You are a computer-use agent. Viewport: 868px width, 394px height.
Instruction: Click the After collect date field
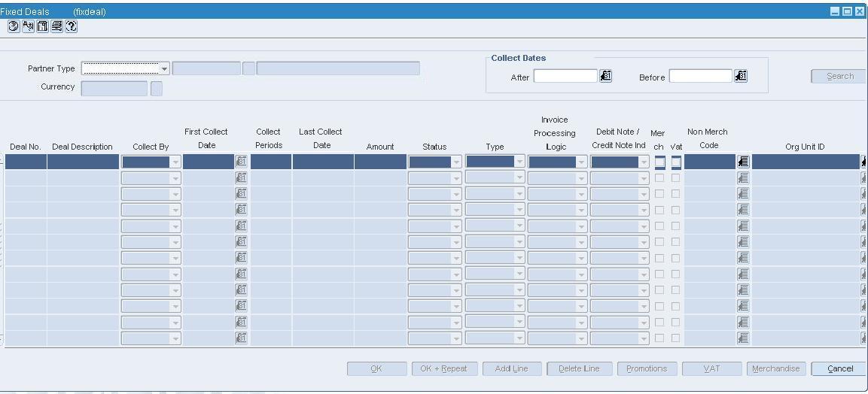[x=566, y=76]
